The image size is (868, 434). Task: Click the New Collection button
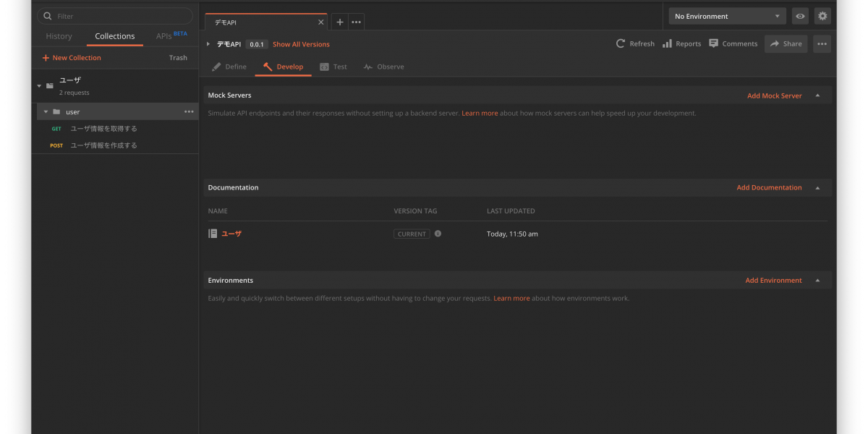[71, 58]
